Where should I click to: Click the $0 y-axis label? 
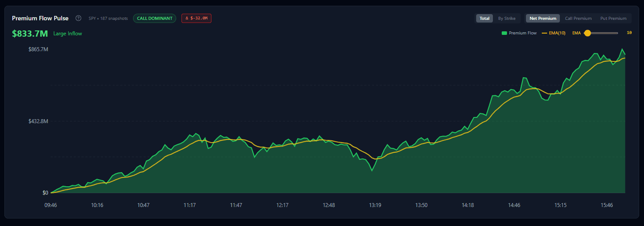tap(45, 193)
